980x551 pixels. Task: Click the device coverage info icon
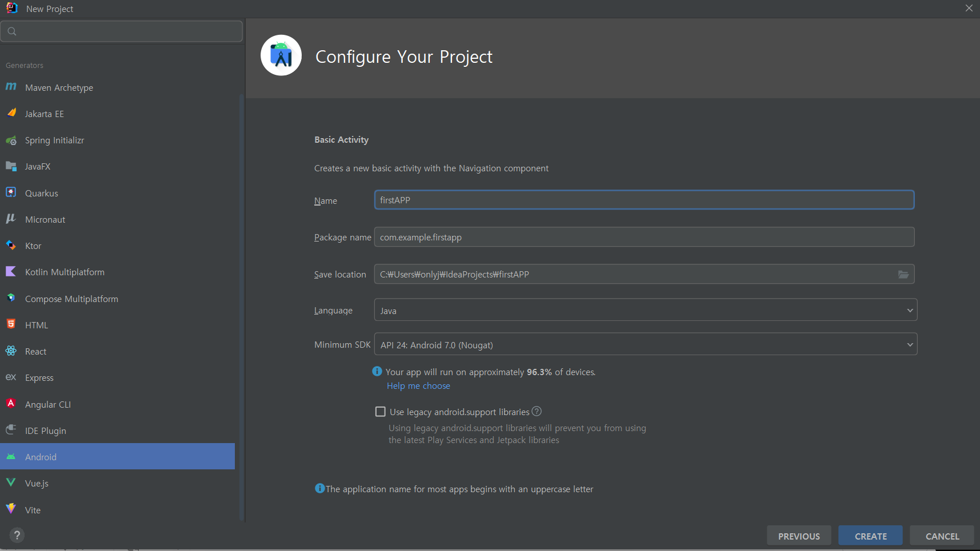377,371
